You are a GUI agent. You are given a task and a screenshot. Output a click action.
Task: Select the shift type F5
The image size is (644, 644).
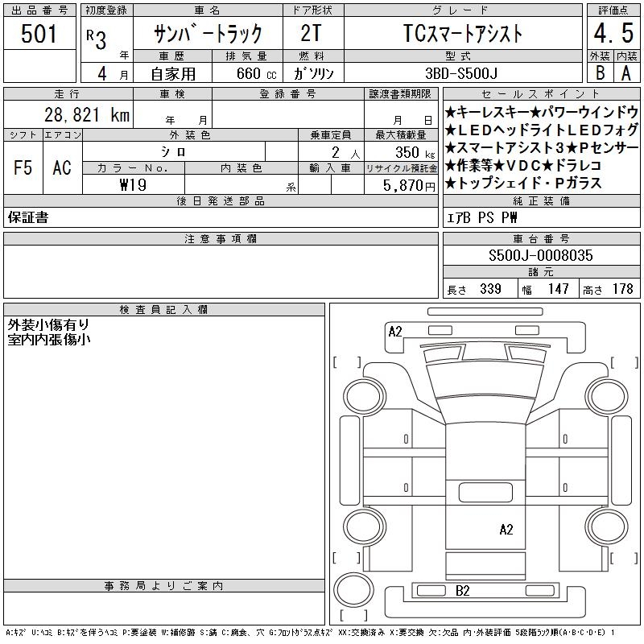click(x=23, y=167)
